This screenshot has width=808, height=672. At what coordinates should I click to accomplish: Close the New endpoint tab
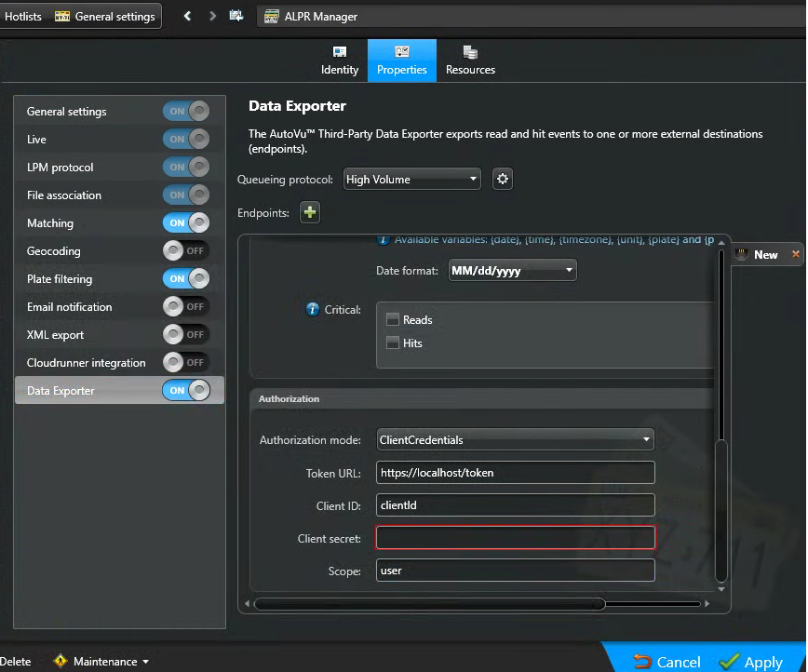795,254
